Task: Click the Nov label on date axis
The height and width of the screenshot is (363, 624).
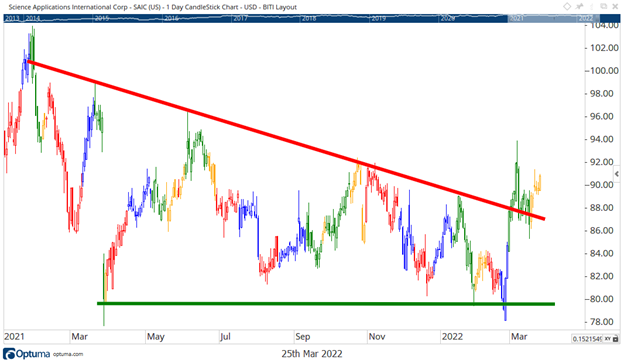Action: (377, 337)
